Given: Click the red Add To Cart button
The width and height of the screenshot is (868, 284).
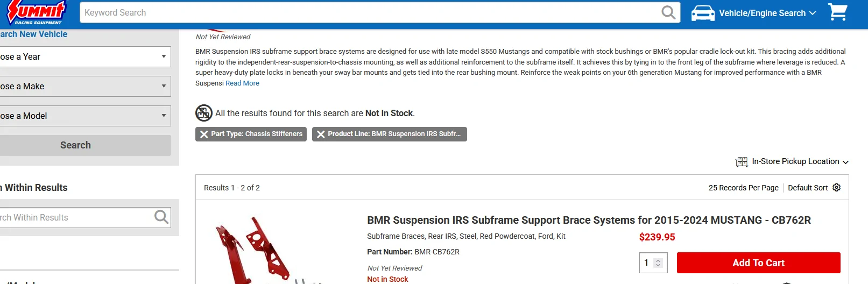Looking at the screenshot, I should coord(758,262).
